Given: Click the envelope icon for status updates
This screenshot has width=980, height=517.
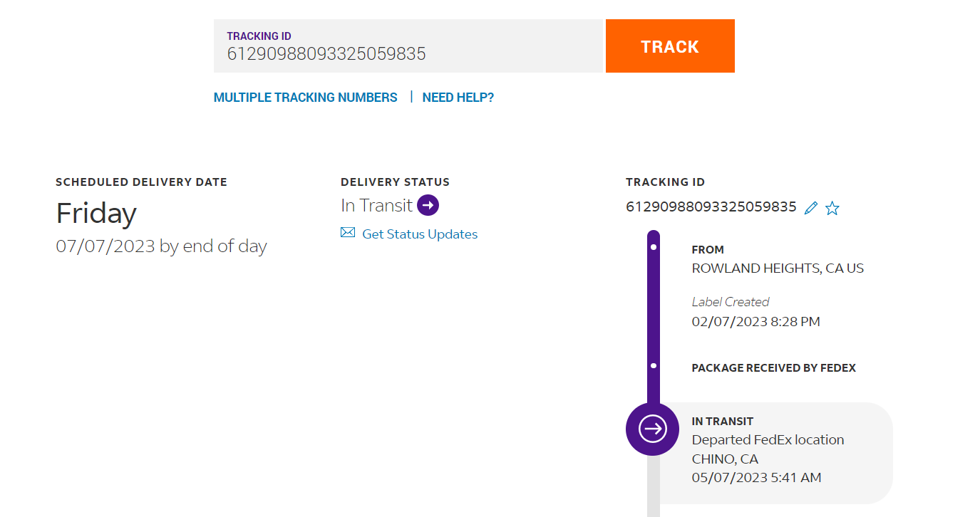Looking at the screenshot, I should coord(348,233).
